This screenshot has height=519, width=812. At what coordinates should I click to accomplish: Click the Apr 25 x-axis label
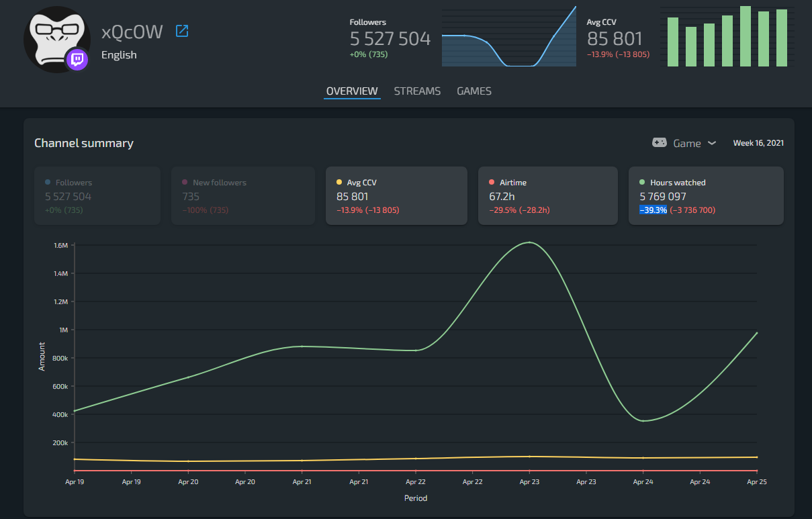[x=757, y=481]
